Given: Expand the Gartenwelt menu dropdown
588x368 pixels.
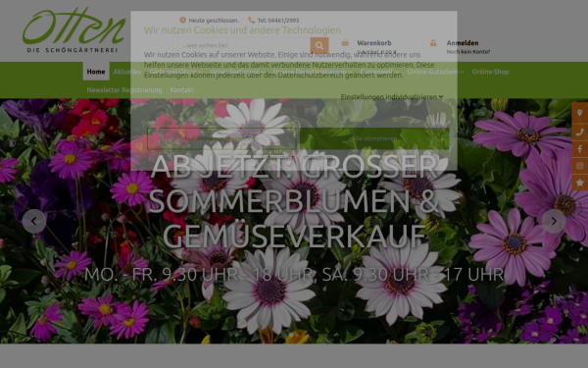Looking at the screenshot, I should (379, 72).
